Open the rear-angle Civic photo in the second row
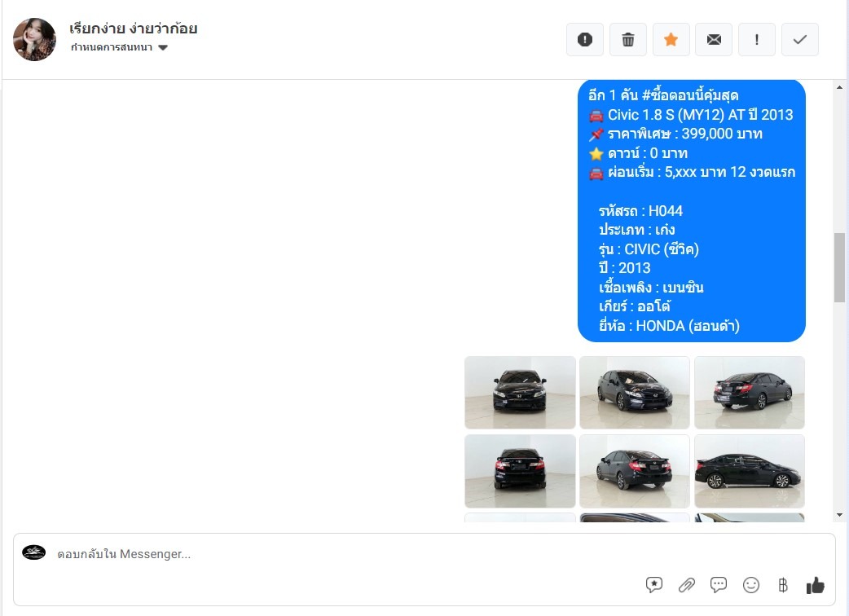 tap(635, 471)
